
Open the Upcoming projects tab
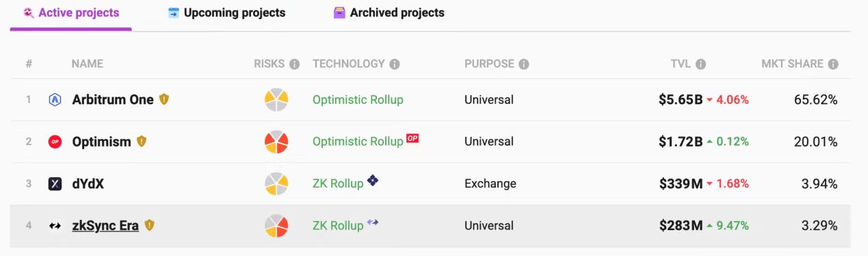pyautogui.click(x=227, y=13)
